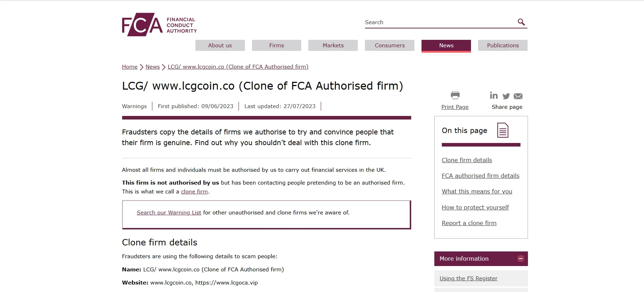Click the search magnifier icon

pyautogui.click(x=521, y=22)
